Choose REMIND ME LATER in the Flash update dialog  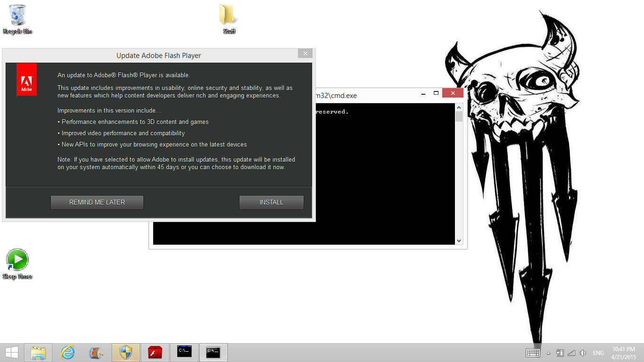[97, 202]
